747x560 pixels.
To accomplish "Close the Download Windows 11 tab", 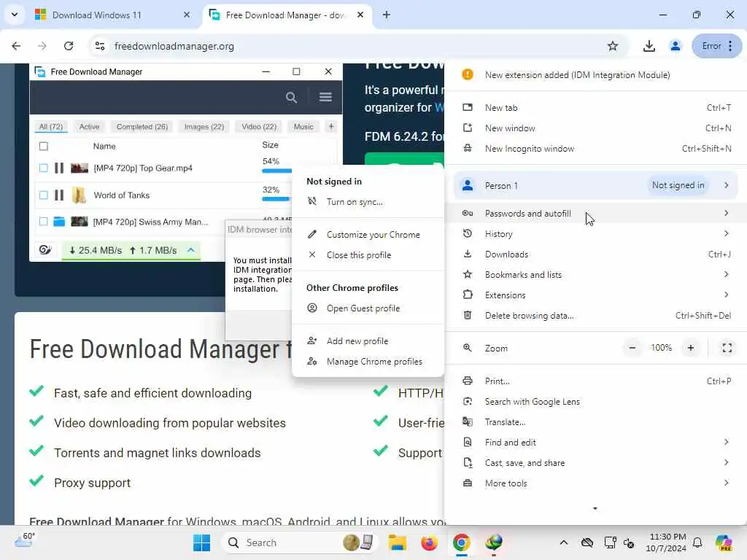I will pyautogui.click(x=187, y=15).
